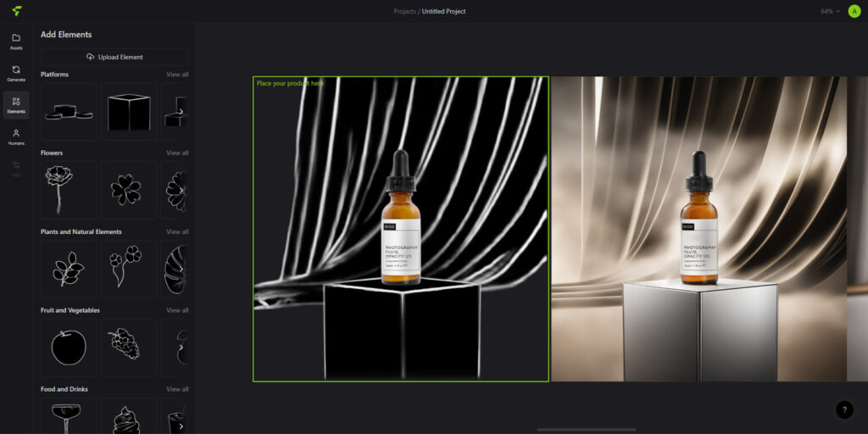Image resolution: width=868 pixels, height=434 pixels.
Task: Add the leafy branch plant element
Action: [69, 269]
